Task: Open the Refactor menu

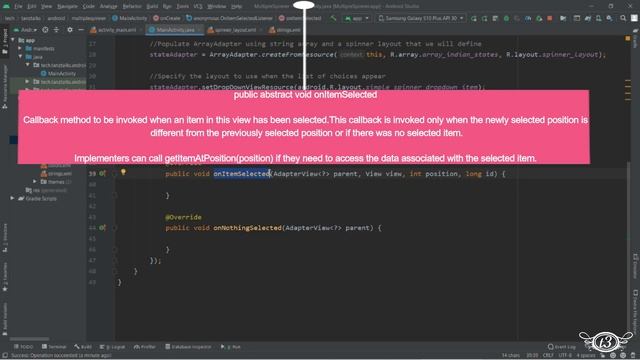Action: [132, 6]
